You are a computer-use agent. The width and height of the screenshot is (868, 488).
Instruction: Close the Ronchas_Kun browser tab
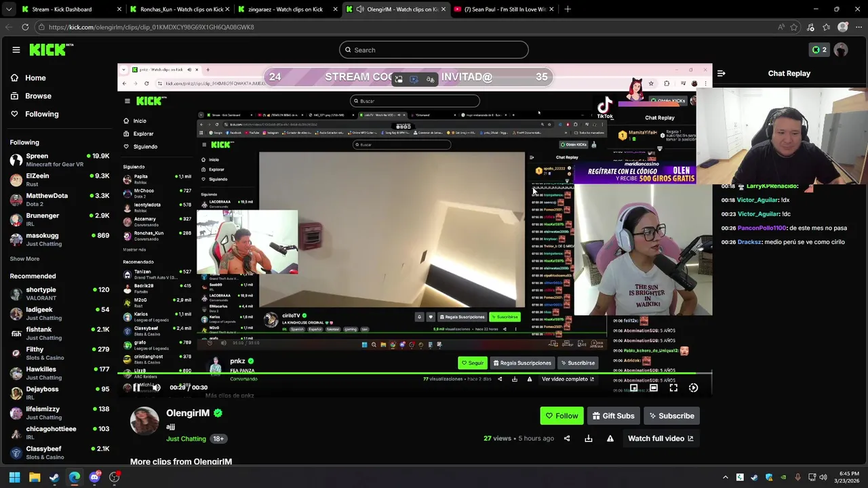pos(227,9)
